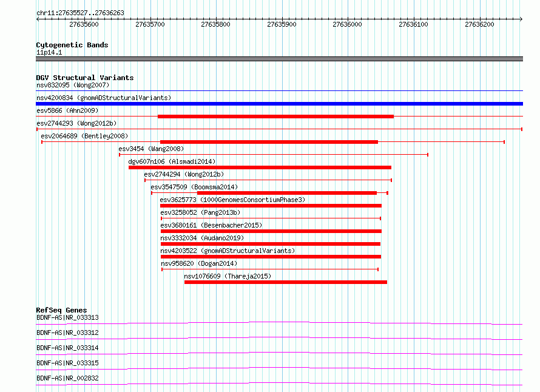540x392 pixels.
Task: Open variant esv2064689 (Bentley2008)
Action: pos(84,136)
